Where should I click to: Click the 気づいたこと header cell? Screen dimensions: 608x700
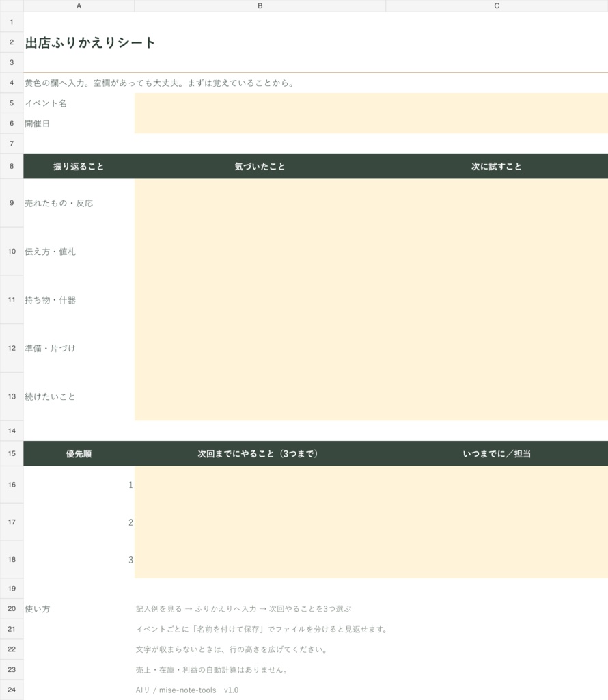click(x=260, y=166)
